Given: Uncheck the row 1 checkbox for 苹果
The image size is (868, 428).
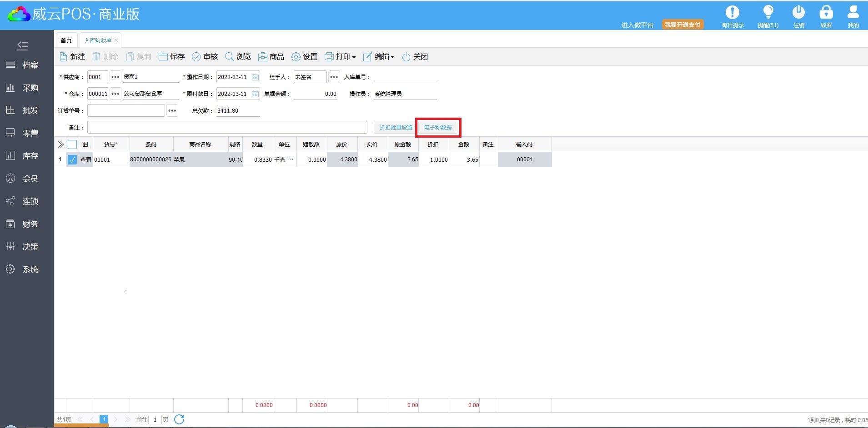Looking at the screenshot, I should click(x=72, y=159).
